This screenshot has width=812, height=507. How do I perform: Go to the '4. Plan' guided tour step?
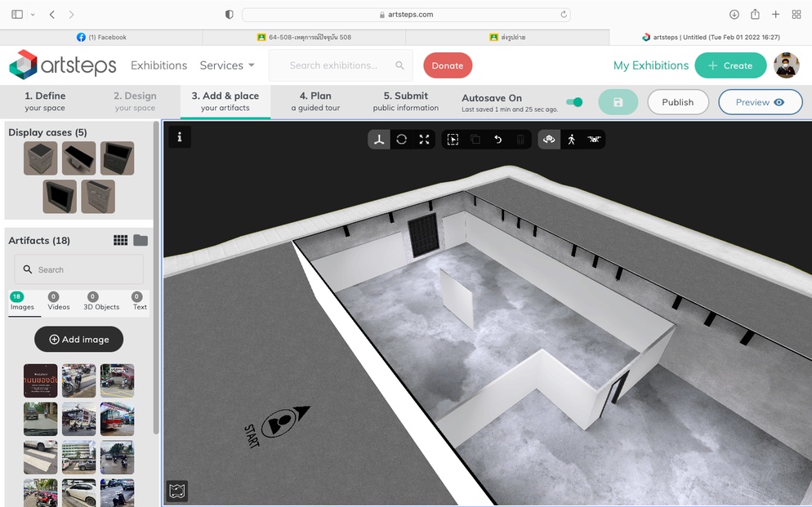(315, 101)
